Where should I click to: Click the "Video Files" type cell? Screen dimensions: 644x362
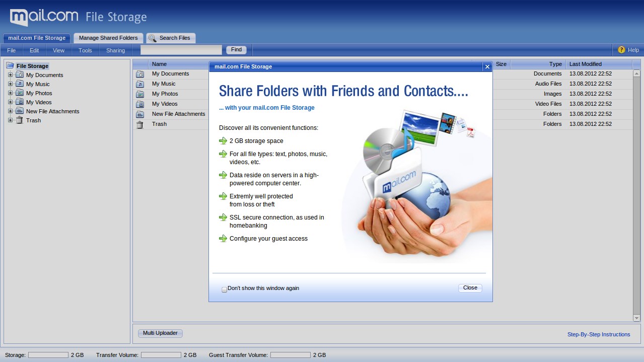click(548, 104)
